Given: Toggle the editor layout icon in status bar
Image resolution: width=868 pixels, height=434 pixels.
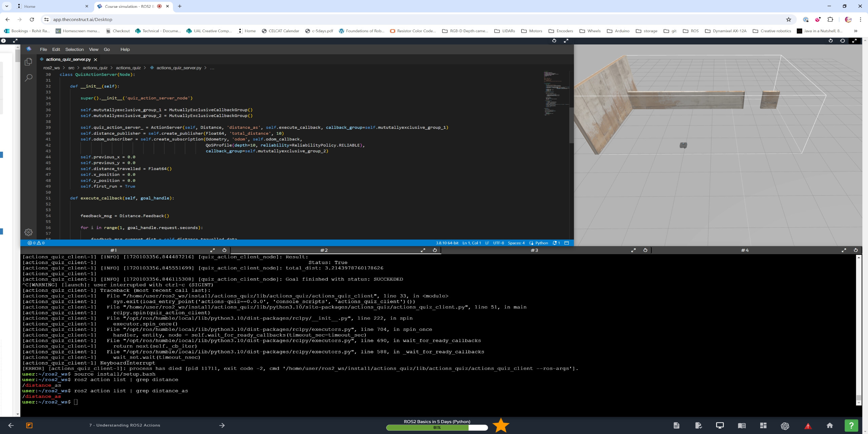Looking at the screenshot, I should pos(567,243).
